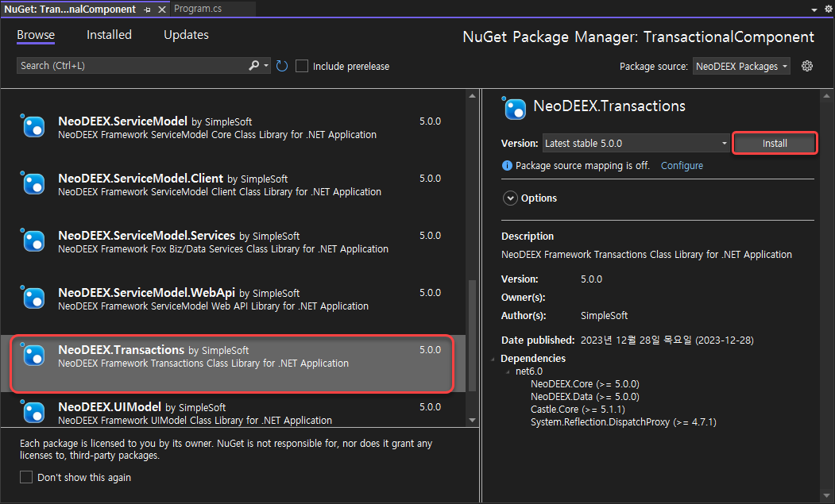835x504 pixels.
Task: Expand the Options section
Action: 510,198
